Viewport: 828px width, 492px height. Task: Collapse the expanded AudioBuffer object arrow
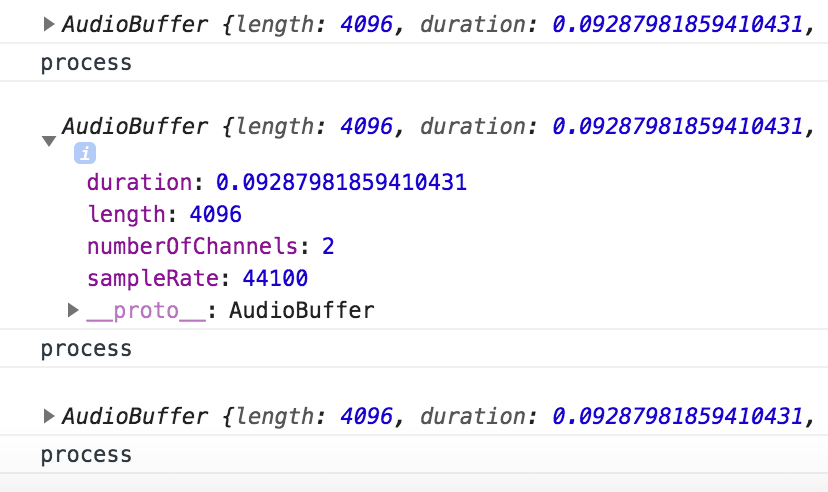(x=49, y=140)
